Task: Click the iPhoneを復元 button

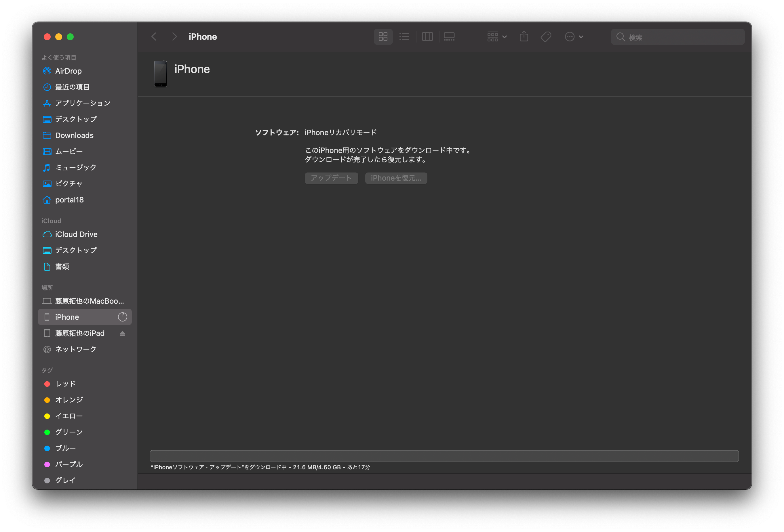Action: (x=396, y=178)
